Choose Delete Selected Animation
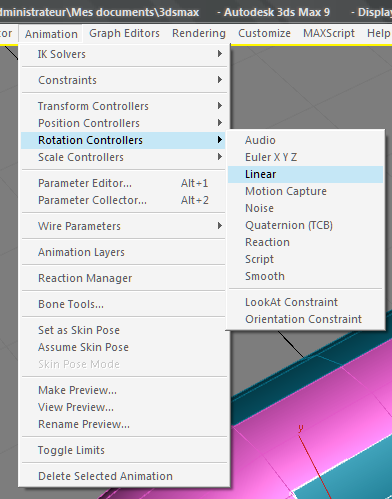Screen dimensions: 392x499 click(124, 476)
